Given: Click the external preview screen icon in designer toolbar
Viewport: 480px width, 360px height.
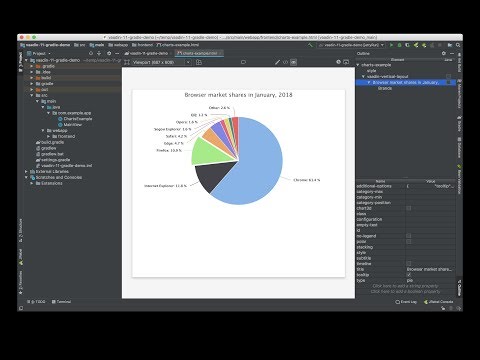Looking at the screenshot, I should click(x=346, y=62).
